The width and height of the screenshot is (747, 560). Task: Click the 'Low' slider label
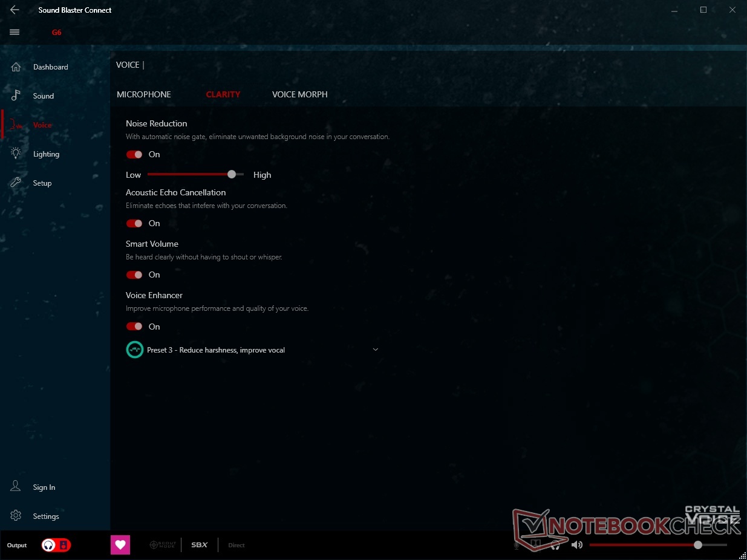point(133,175)
